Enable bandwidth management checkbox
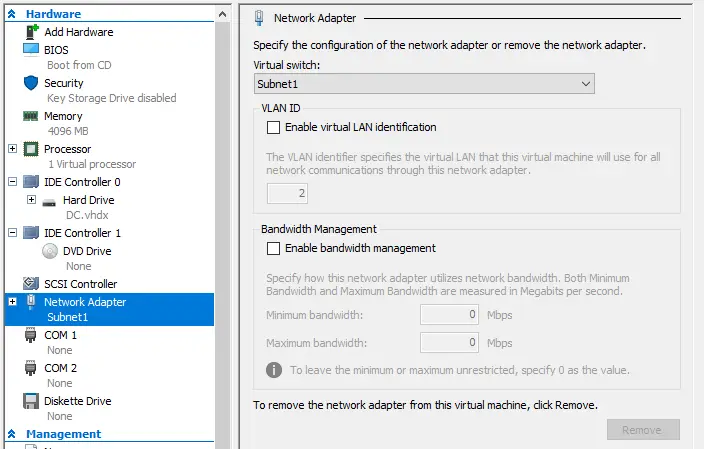This screenshot has height=449, width=704. 273,248
